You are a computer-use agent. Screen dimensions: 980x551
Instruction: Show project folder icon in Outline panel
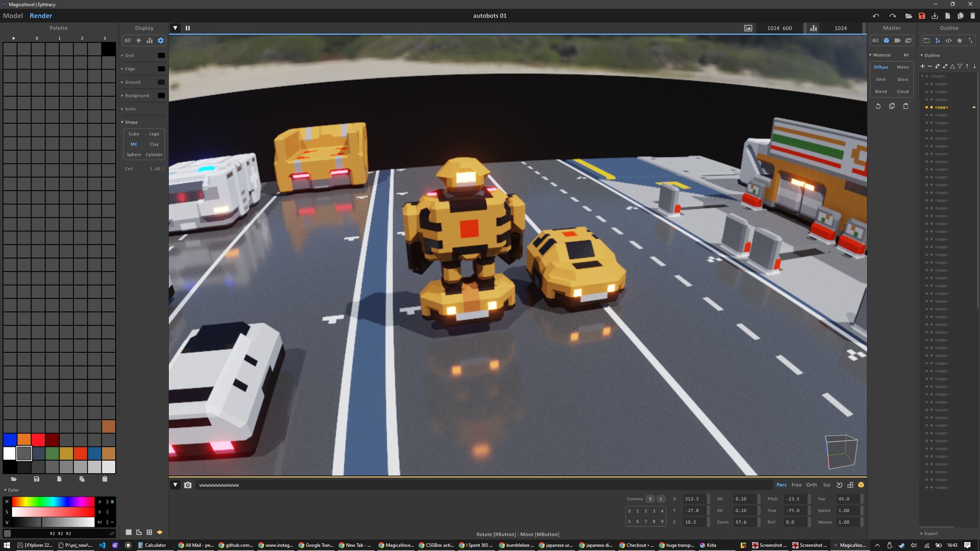click(x=926, y=40)
